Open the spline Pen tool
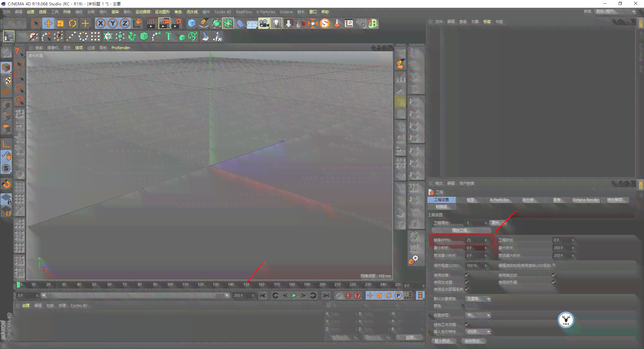This screenshot has width=644, height=349. point(204,23)
